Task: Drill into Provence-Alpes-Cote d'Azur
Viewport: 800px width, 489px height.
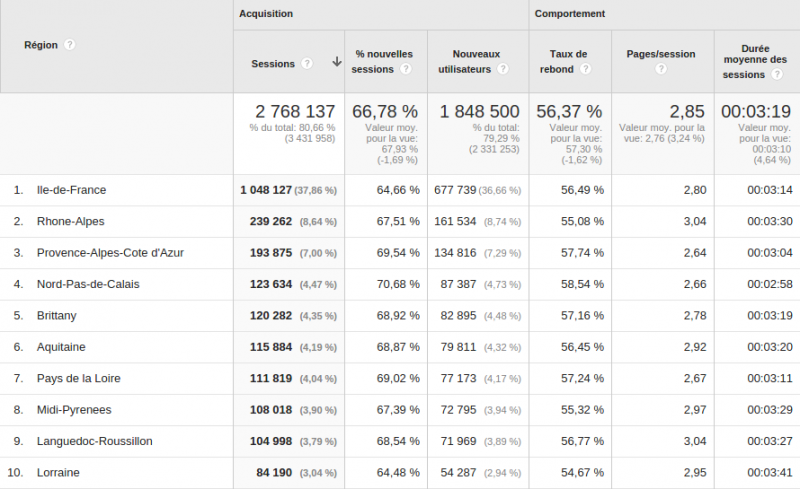Action: (110, 253)
